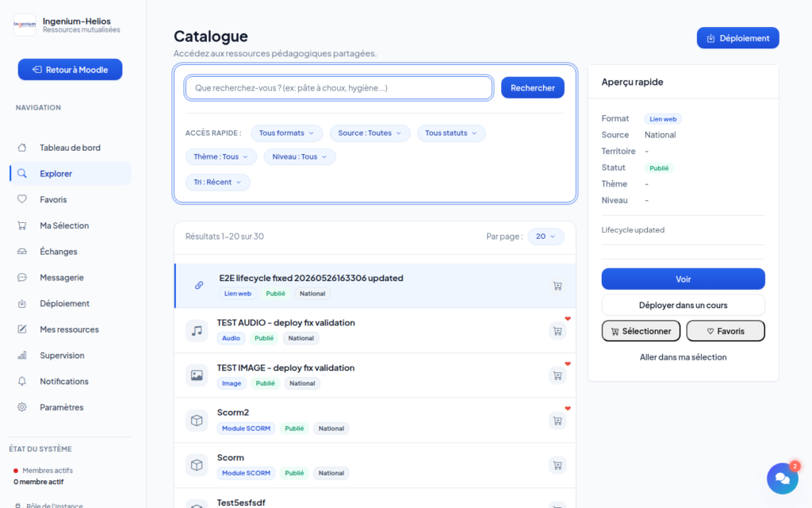
Task: Add Scorm2 resource to cart
Action: pyautogui.click(x=557, y=421)
